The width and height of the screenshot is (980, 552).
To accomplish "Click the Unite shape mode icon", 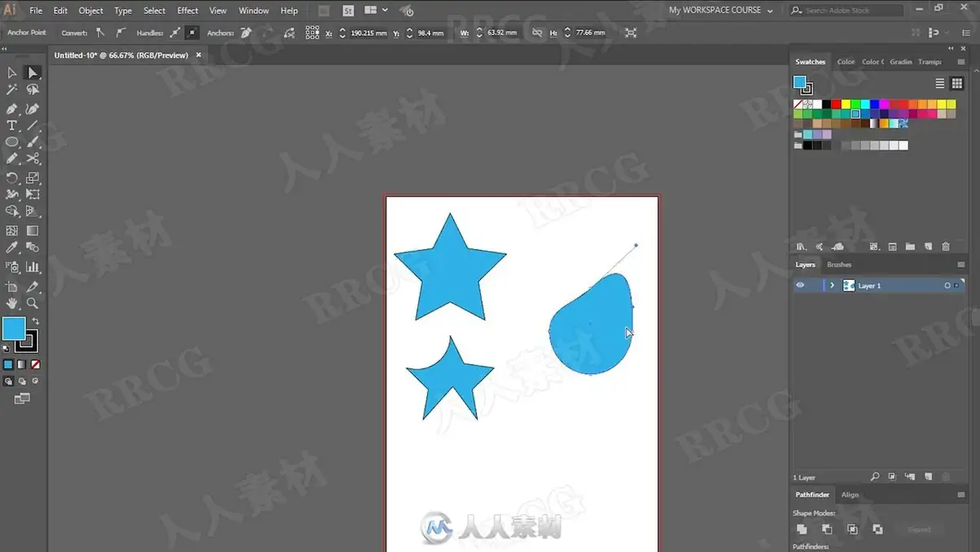I will tap(802, 529).
